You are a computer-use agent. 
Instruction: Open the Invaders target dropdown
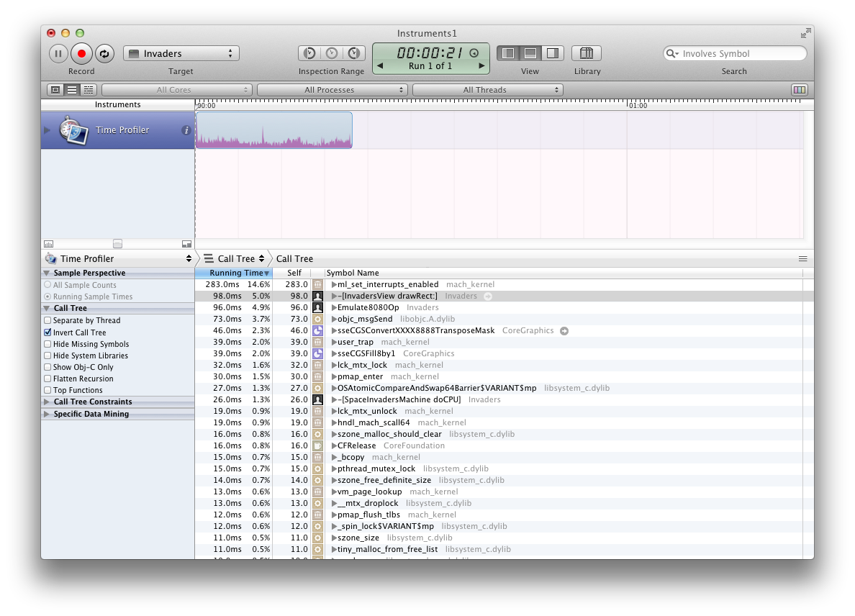tap(181, 53)
